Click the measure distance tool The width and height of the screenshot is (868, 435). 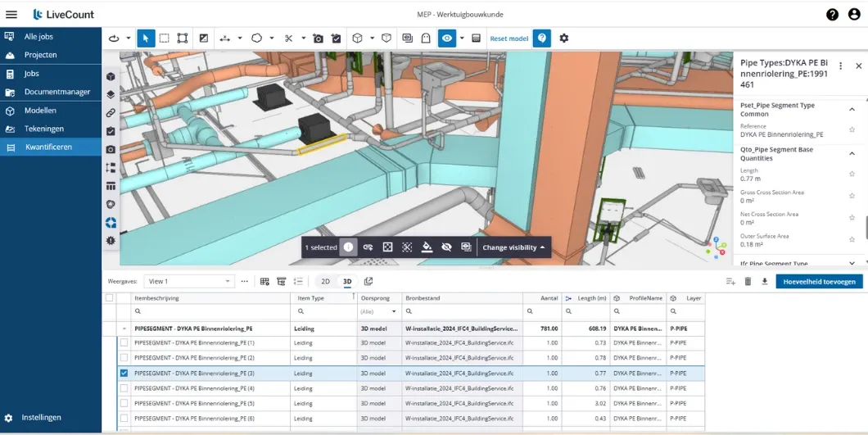(224, 39)
